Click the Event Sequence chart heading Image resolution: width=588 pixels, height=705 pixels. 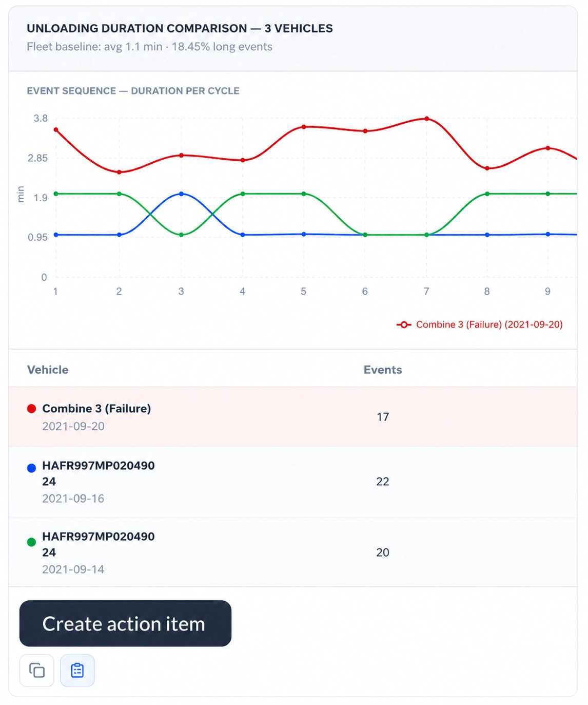133,91
